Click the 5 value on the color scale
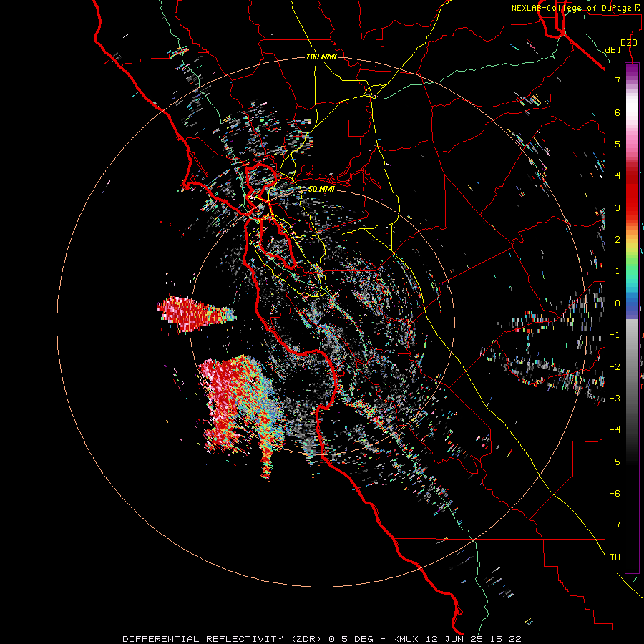This screenshot has height=644, width=644. pos(618,144)
